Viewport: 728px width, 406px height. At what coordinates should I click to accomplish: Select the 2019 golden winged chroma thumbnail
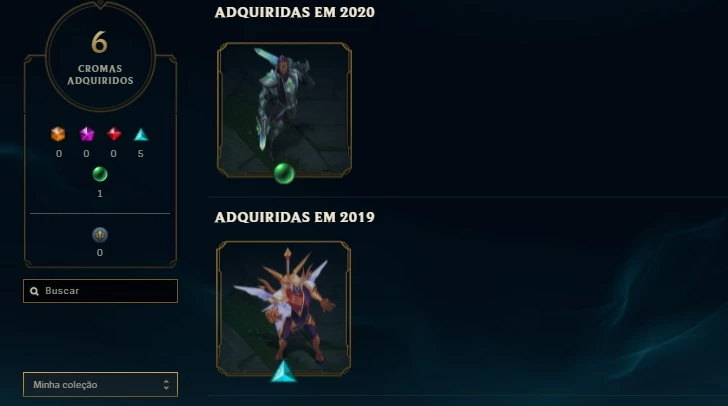[x=284, y=308]
